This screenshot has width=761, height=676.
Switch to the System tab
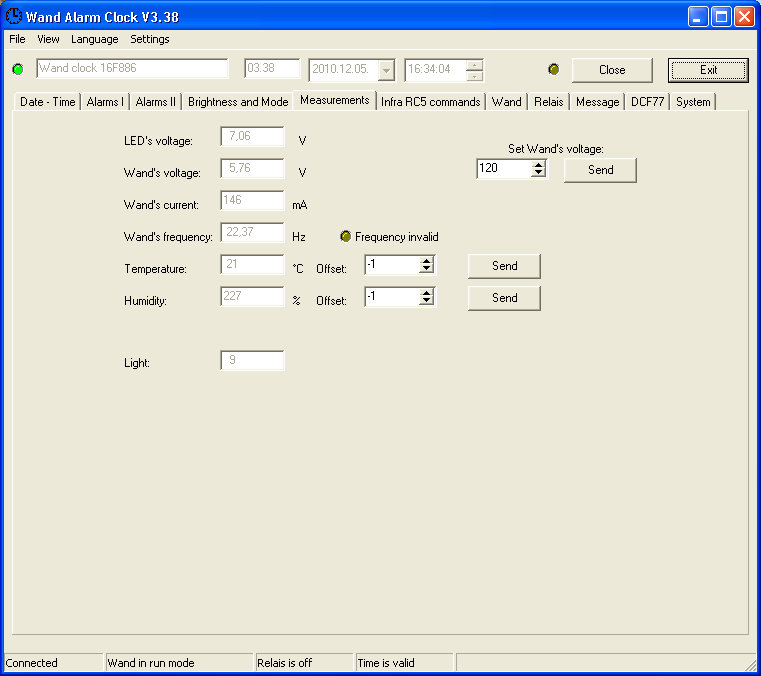click(693, 102)
